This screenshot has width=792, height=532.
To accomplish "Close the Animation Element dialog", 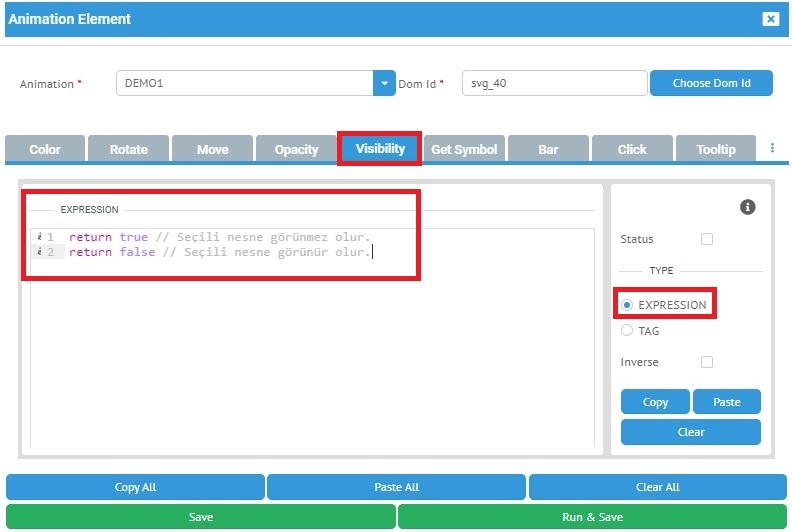I will click(x=770, y=19).
